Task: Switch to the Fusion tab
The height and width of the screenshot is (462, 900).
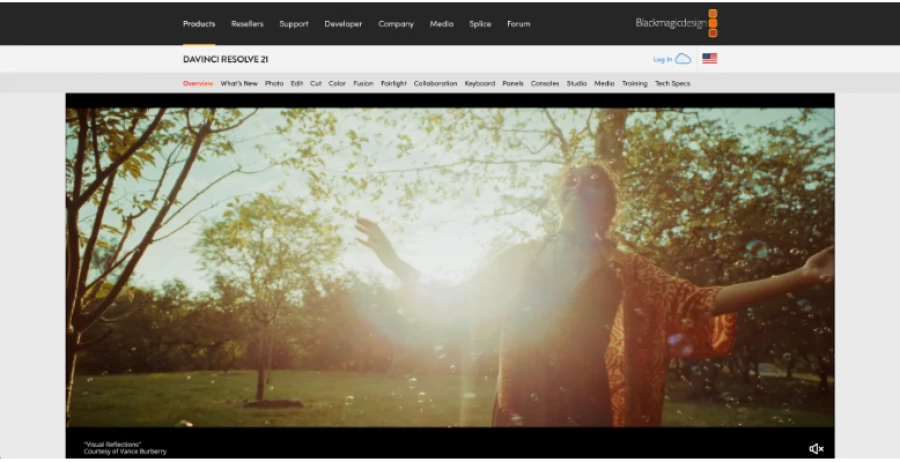Action: coord(363,83)
